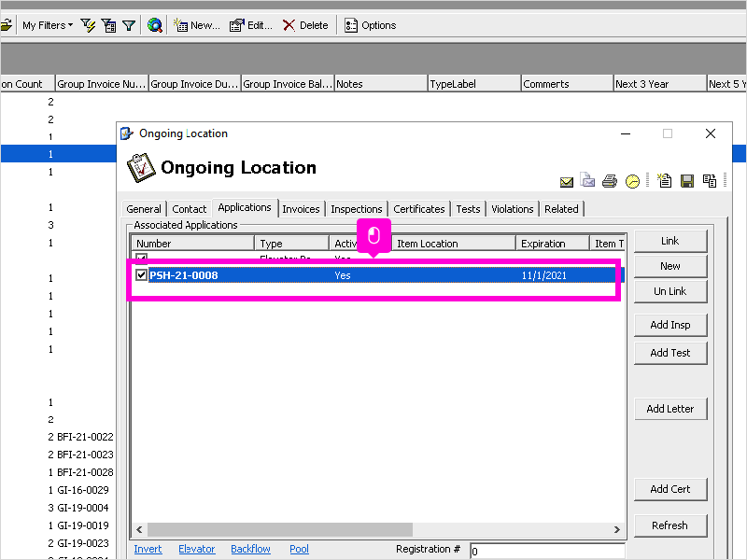Toggle the PSH-21-0008 row checkbox
Image resolution: width=747 pixels, height=560 pixels.
point(141,274)
